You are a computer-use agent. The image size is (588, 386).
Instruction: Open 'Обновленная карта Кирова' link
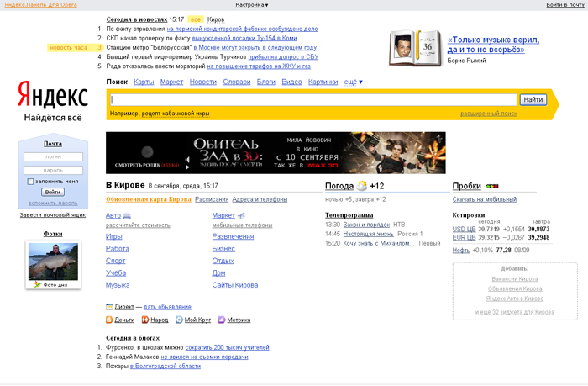click(x=149, y=199)
